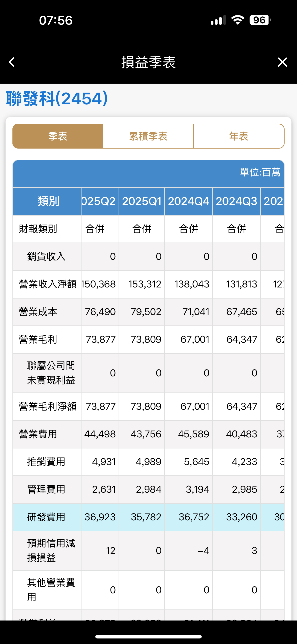Tap the 67,465 operating cost value
Image resolution: width=297 pixels, height=644 pixels.
(242, 312)
